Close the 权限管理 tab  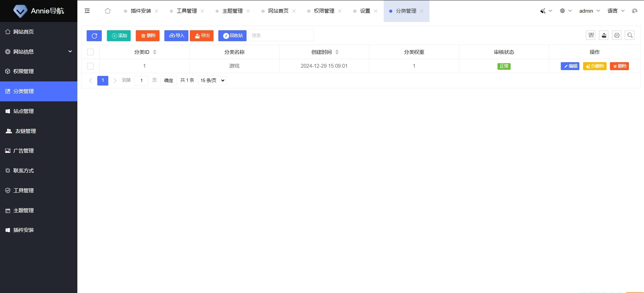click(x=340, y=11)
